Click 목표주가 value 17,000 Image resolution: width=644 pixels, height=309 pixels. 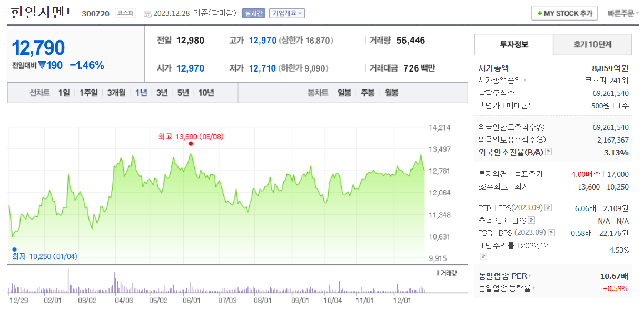(x=618, y=174)
